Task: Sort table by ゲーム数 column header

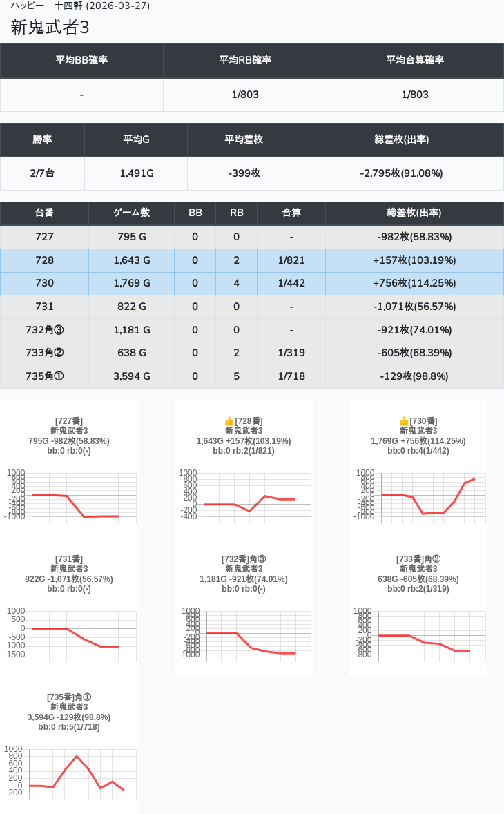Action: (131, 213)
